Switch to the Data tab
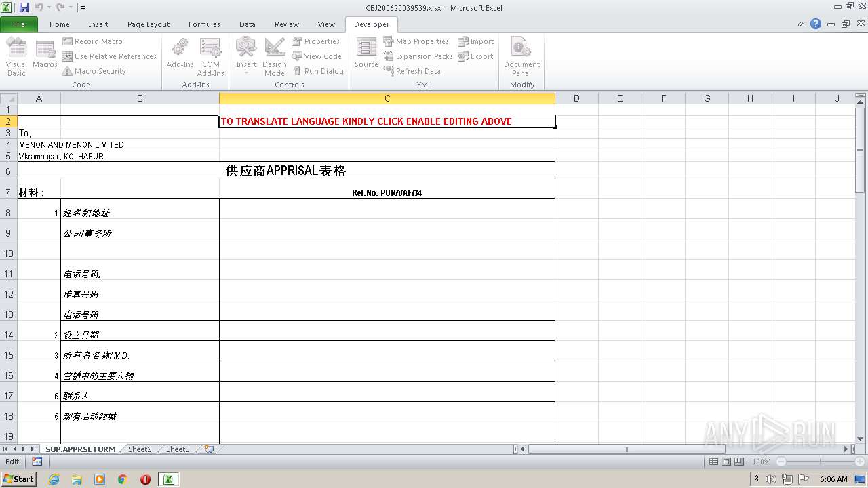The height and width of the screenshot is (488, 868). pos(248,24)
